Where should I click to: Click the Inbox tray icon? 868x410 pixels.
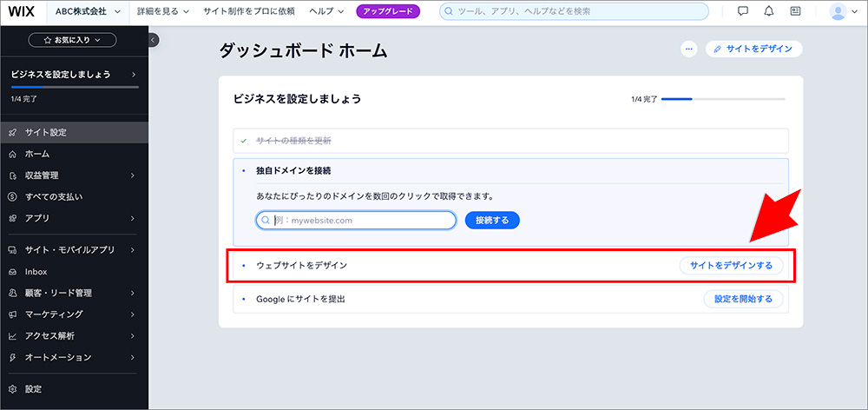(13, 272)
